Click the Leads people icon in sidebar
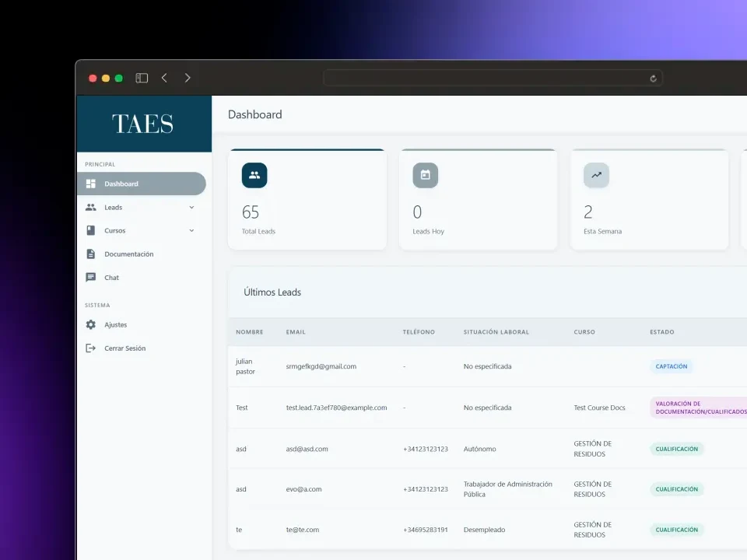 [x=90, y=207]
